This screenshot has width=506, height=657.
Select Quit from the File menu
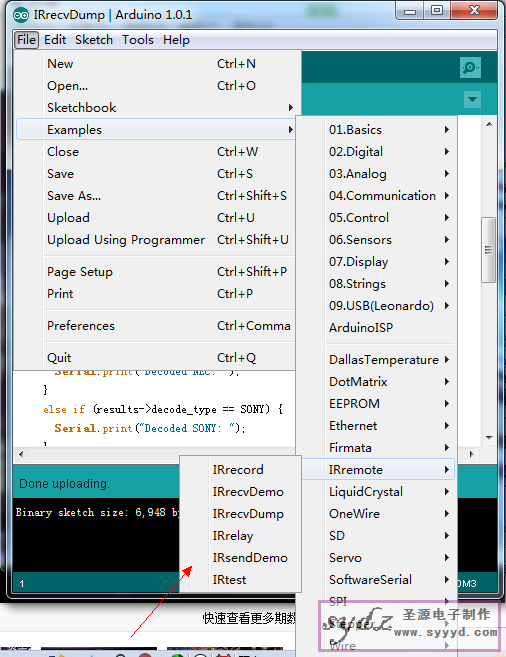point(155,358)
